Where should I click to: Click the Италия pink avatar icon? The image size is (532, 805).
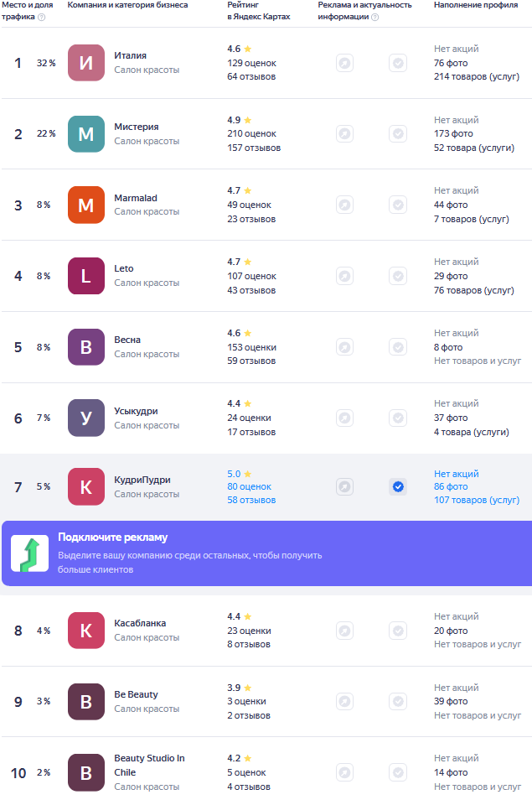[x=86, y=63]
